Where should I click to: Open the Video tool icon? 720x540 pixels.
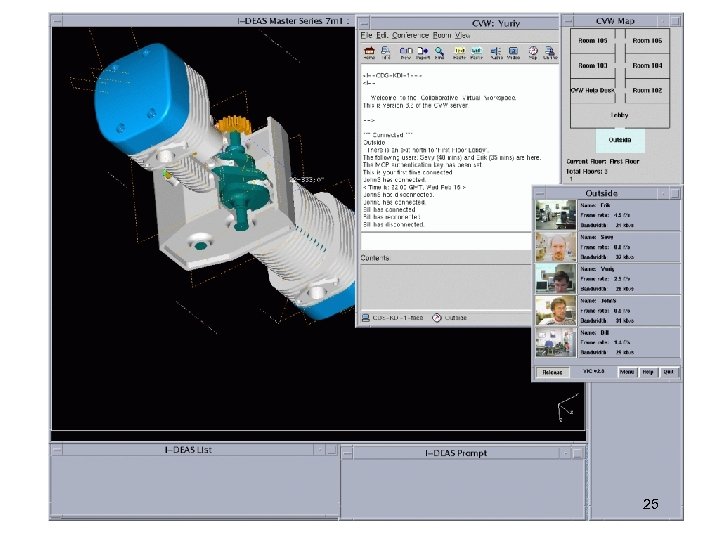513,52
